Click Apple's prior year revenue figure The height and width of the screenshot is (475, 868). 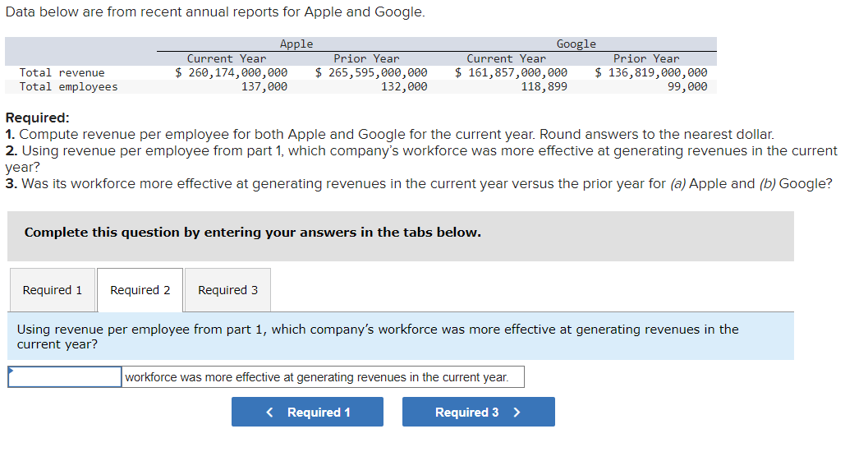click(371, 72)
